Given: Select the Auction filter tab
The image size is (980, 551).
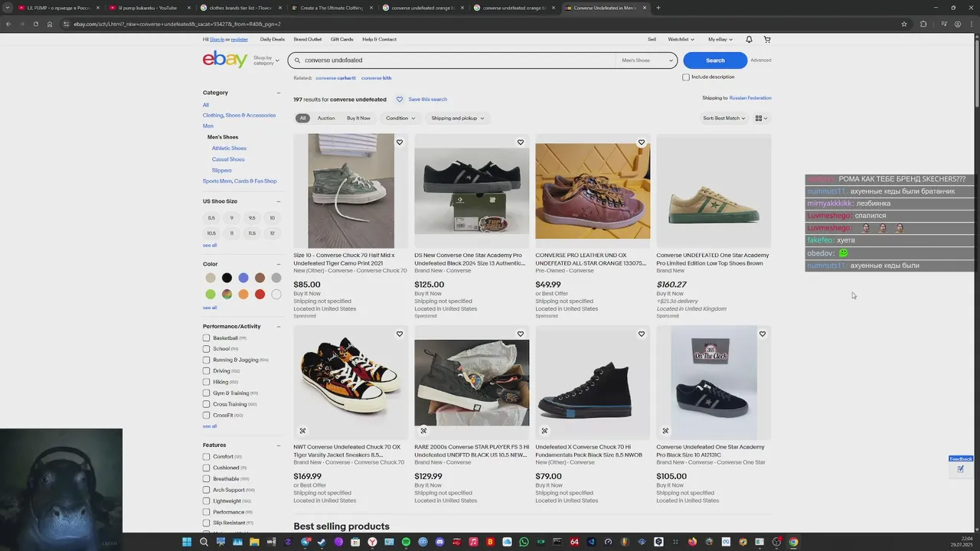Looking at the screenshot, I should point(326,119).
